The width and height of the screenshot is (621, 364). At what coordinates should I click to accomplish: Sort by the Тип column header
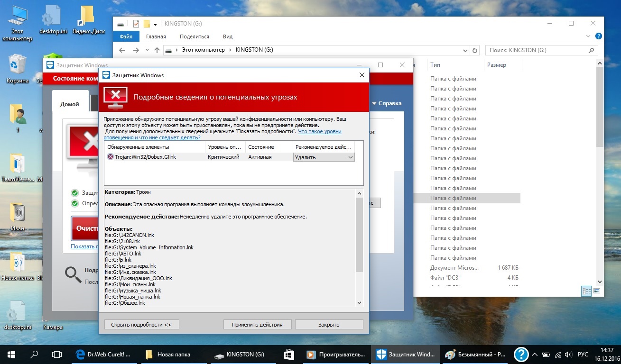(x=435, y=65)
